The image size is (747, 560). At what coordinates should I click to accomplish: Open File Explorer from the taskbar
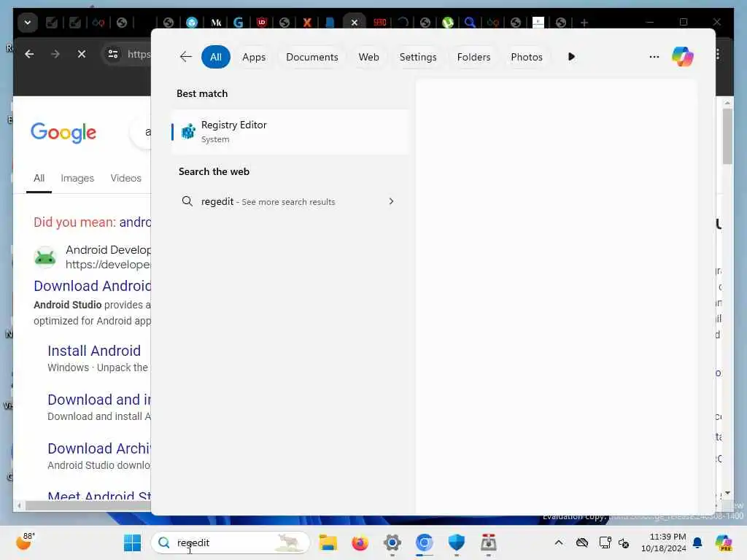tap(328, 542)
